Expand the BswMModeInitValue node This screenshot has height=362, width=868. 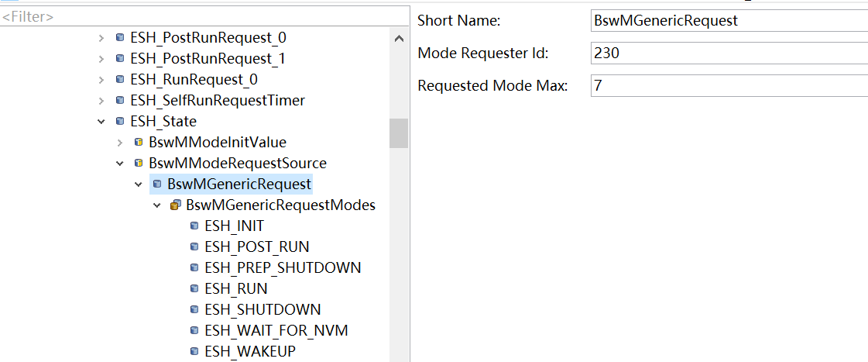pyautogui.click(x=119, y=143)
